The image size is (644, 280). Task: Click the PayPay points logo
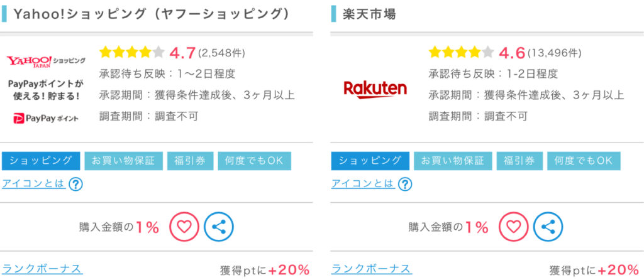click(x=46, y=119)
